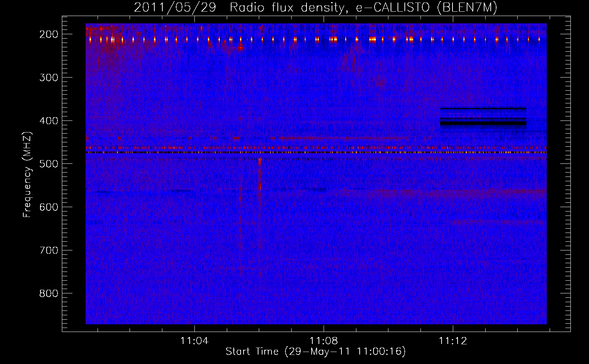Image resolution: width=589 pixels, height=364 pixels.
Task: Click the 800 frequency tick label
Action: coord(49,293)
